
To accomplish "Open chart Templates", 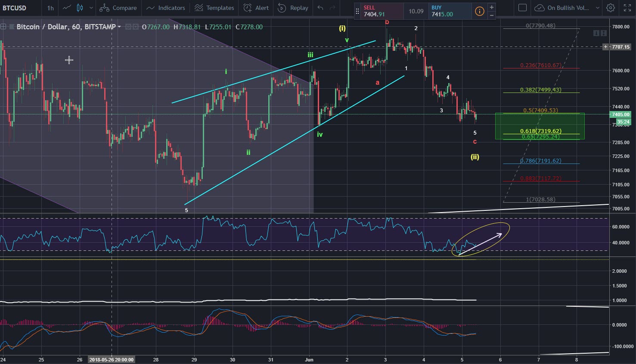I will click(214, 8).
